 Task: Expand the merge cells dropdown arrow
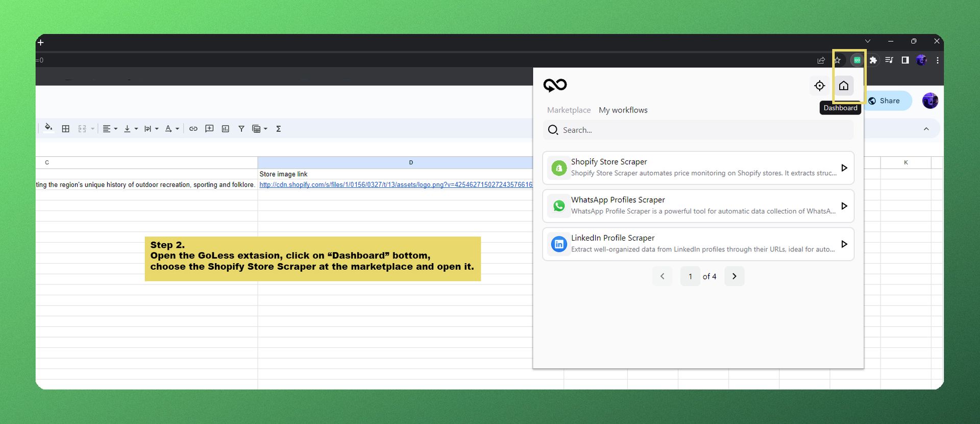click(92, 129)
